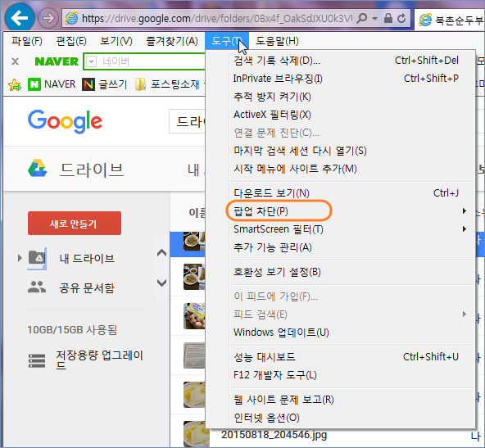The width and height of the screenshot is (485, 448).
Task: Click the 10GB/15GB 사용됨 storage text
Action: pos(72,329)
